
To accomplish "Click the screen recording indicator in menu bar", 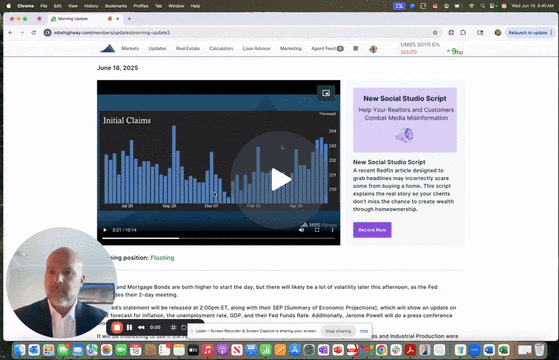I will 399,6.
